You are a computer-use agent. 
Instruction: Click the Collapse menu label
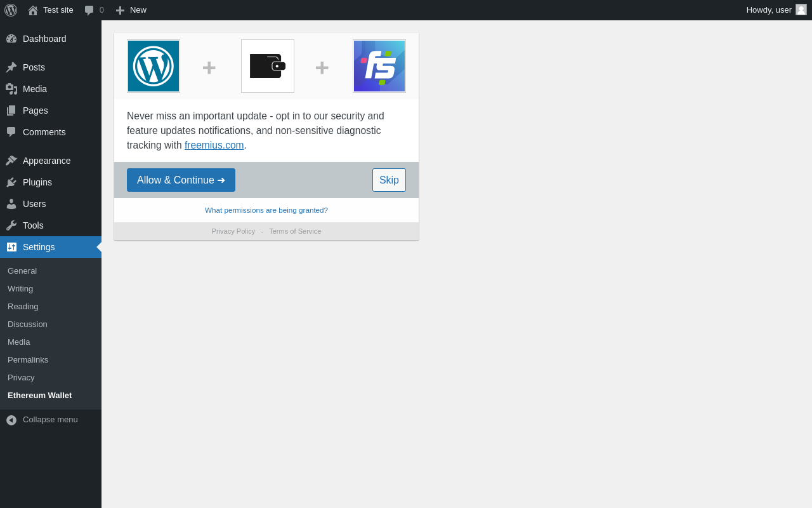click(50, 420)
